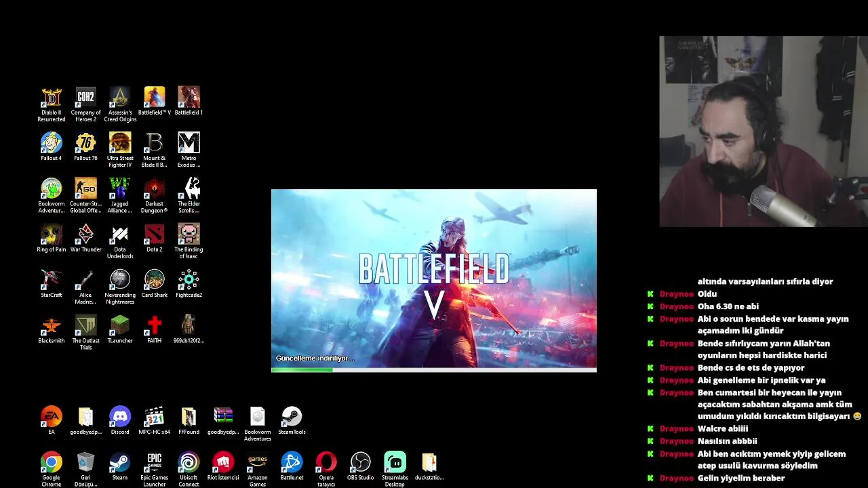Viewport: 868px width, 488px height.
Task: Open goodbyedp folder next to EA
Action: click(85, 420)
